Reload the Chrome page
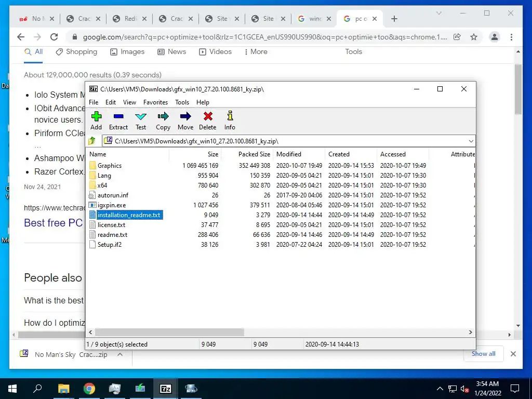Screen dimensions: 532x399 pos(54,37)
